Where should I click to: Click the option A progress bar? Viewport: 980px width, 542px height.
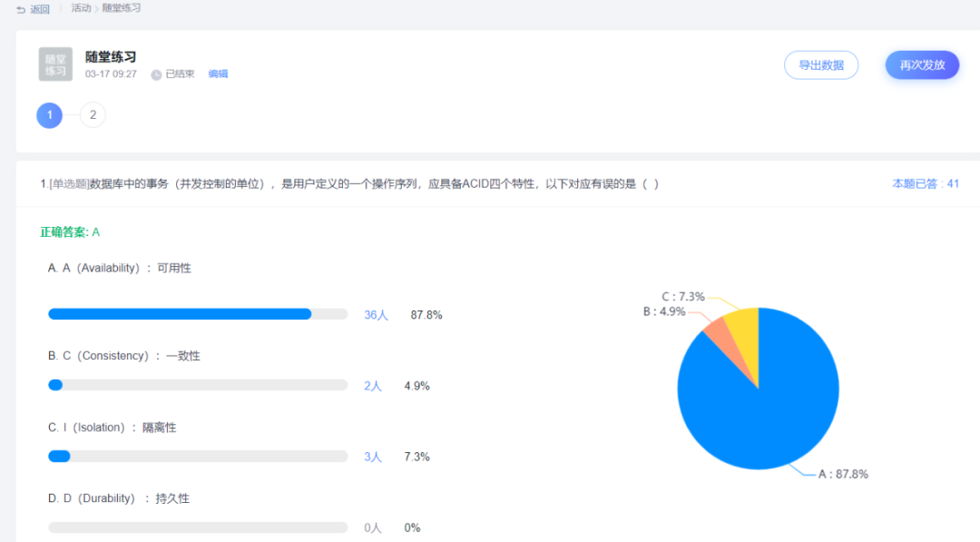(198, 314)
